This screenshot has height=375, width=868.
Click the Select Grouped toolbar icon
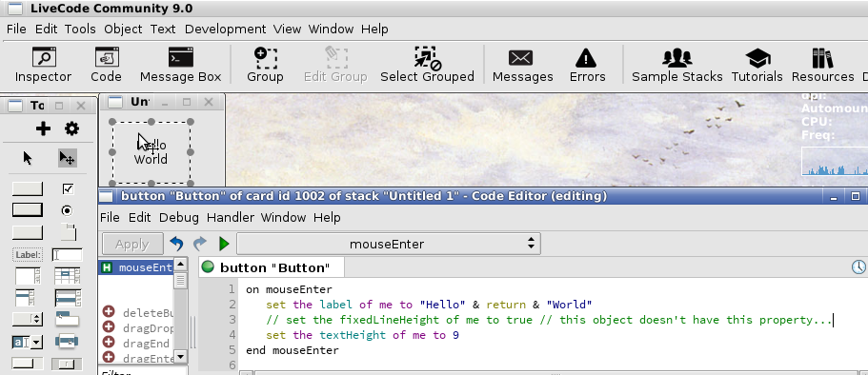tap(427, 65)
